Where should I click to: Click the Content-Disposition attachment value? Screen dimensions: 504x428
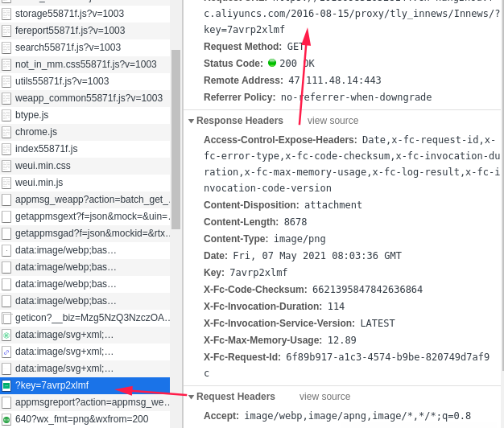pos(333,205)
